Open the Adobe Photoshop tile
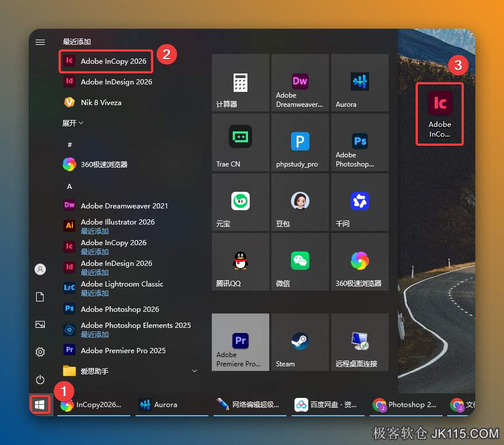Screen dimensions: 504x445 coord(360,142)
